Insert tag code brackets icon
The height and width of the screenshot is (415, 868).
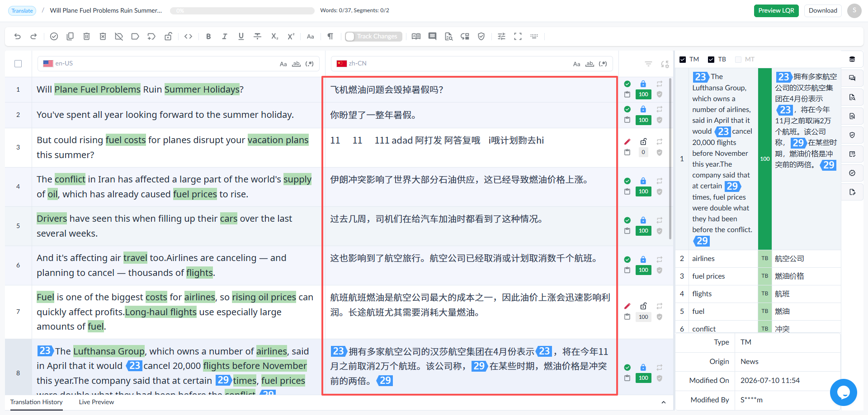pos(189,37)
